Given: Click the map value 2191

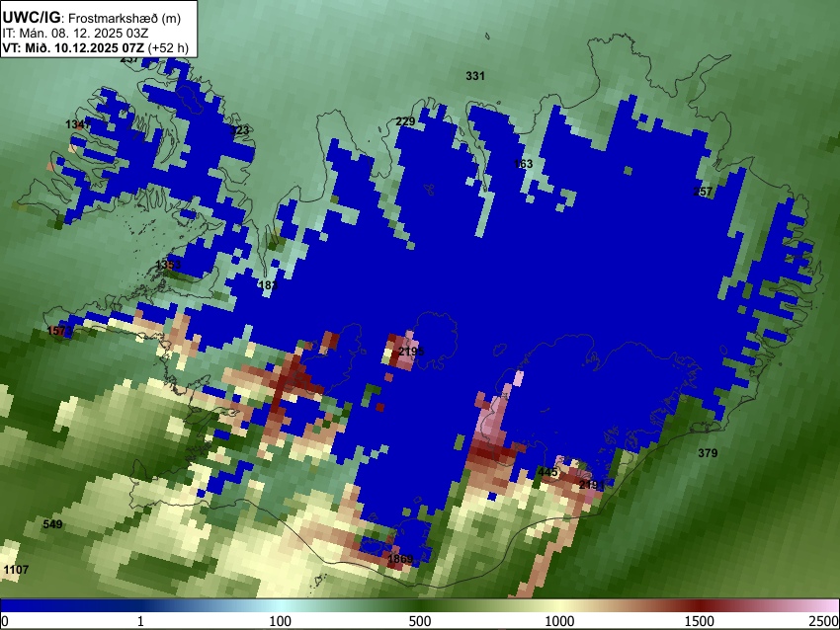Looking at the screenshot, I should 592,485.
